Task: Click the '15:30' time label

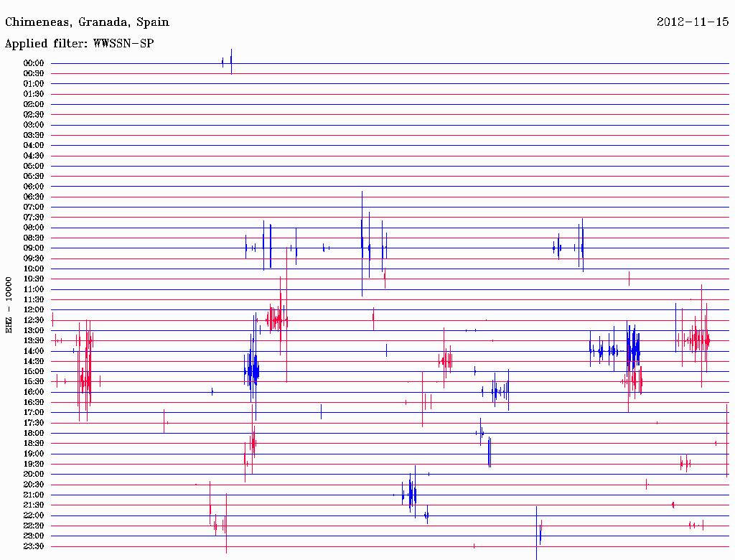Action: 34,382
